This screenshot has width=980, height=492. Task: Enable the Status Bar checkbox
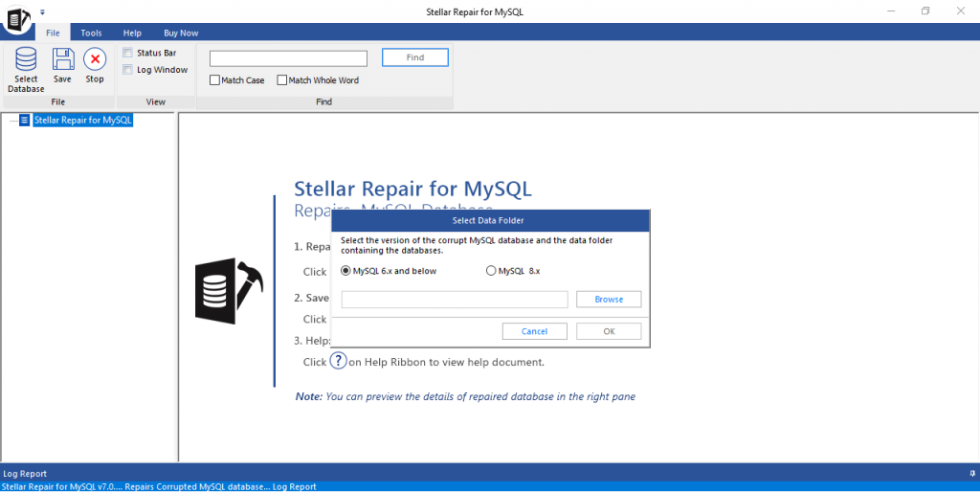pos(127,53)
